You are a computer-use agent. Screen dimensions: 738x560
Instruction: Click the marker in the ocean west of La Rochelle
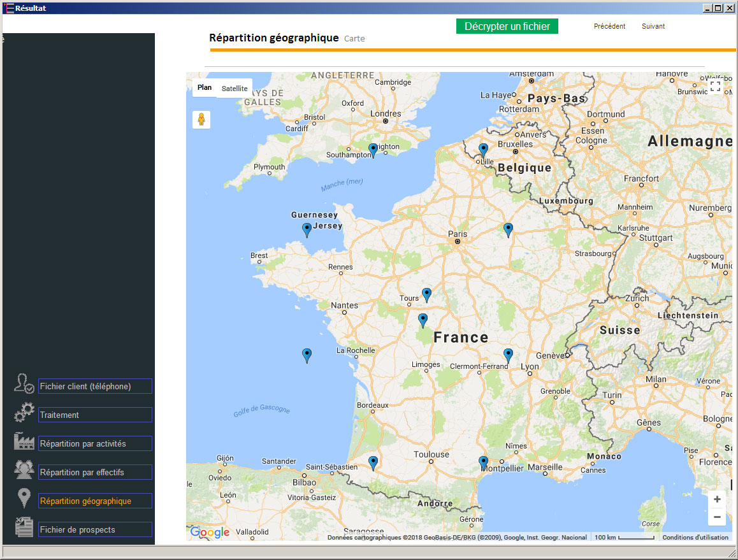coord(307,355)
